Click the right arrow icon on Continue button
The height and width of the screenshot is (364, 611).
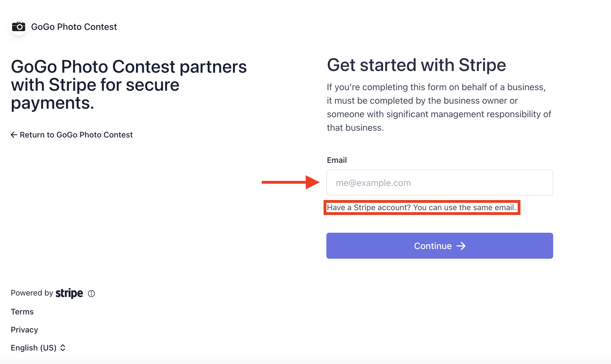[461, 246]
